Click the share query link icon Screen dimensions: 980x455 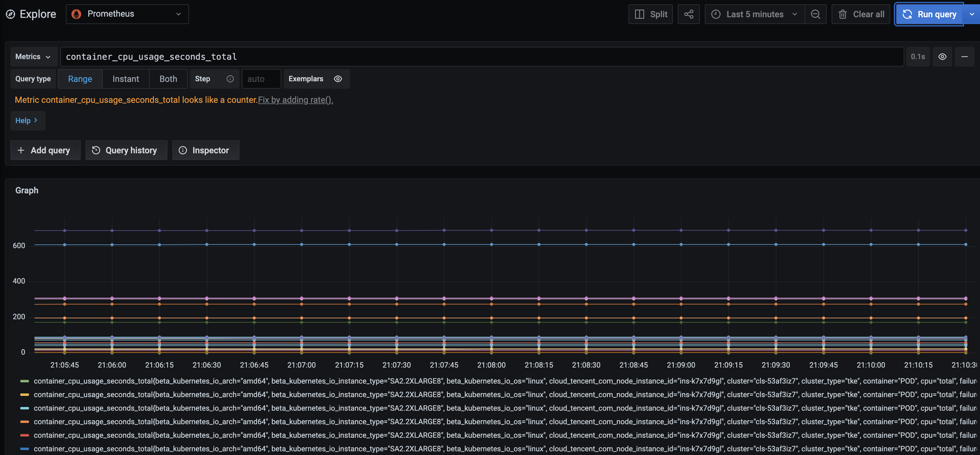[x=688, y=14]
